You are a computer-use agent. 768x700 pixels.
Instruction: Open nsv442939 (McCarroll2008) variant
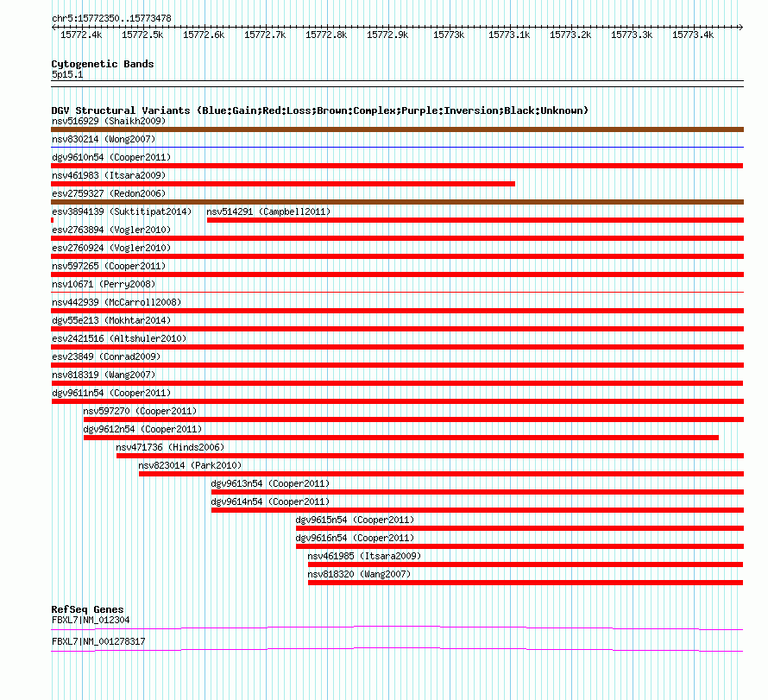tap(116, 302)
